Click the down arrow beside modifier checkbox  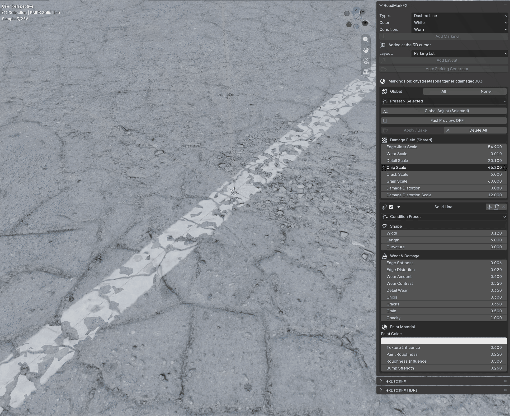pos(399,207)
